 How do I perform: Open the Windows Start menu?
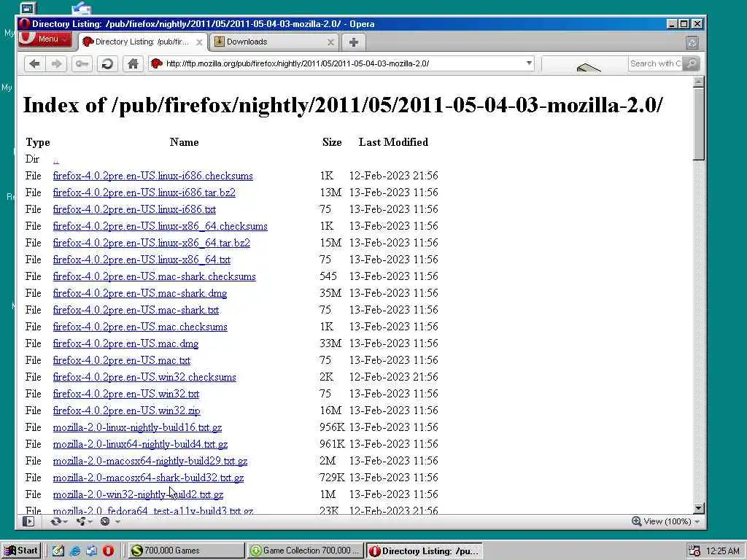pyautogui.click(x=20, y=551)
